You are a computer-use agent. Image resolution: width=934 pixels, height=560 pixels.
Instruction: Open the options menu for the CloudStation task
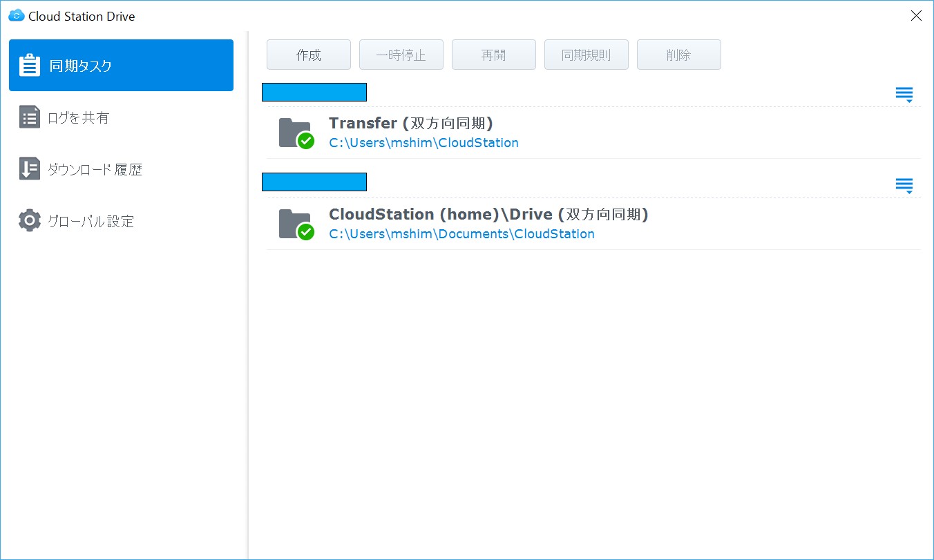904,185
